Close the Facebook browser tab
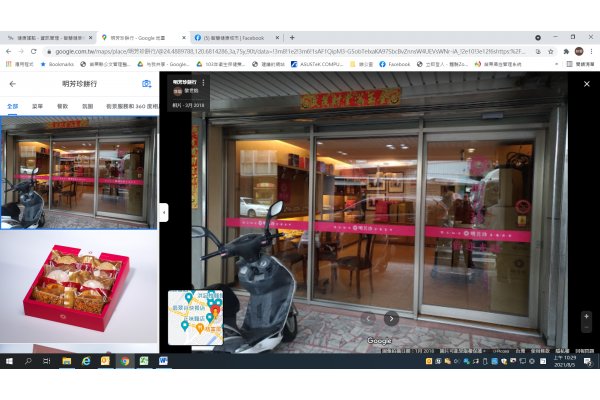Image resolution: width=600 pixels, height=400 pixels. click(x=277, y=38)
